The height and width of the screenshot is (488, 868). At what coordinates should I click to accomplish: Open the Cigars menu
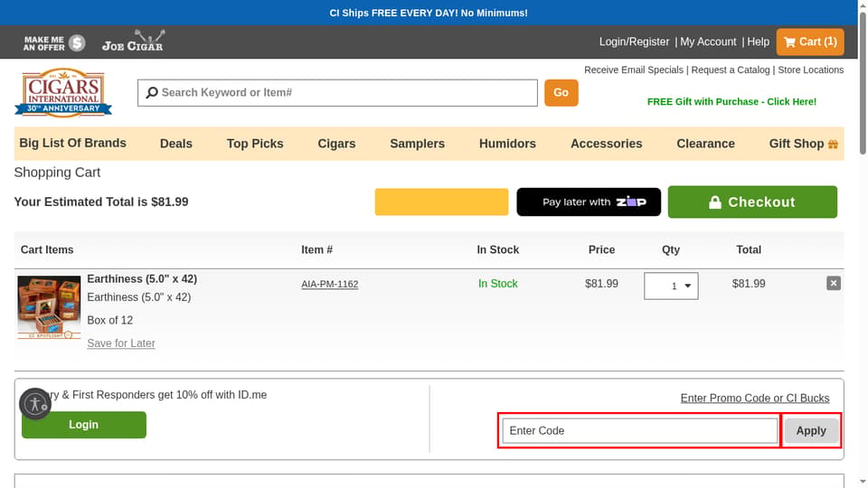coord(336,144)
